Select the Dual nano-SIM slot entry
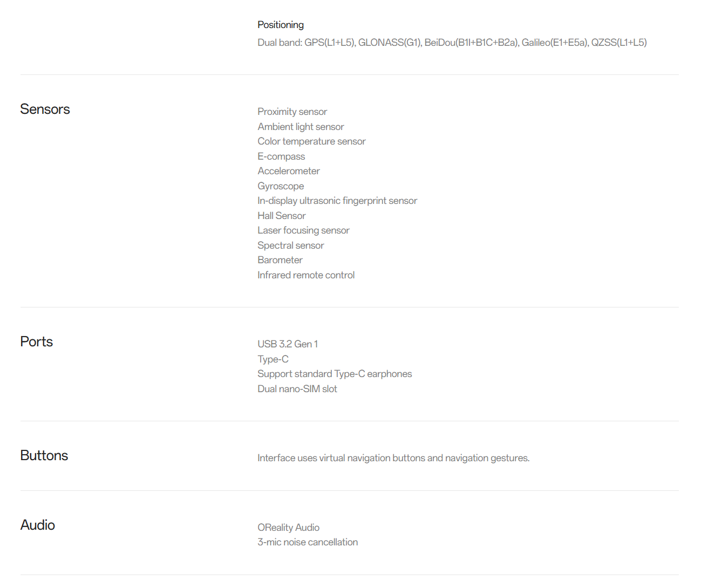Image resolution: width=701 pixels, height=588 pixels. (x=297, y=389)
